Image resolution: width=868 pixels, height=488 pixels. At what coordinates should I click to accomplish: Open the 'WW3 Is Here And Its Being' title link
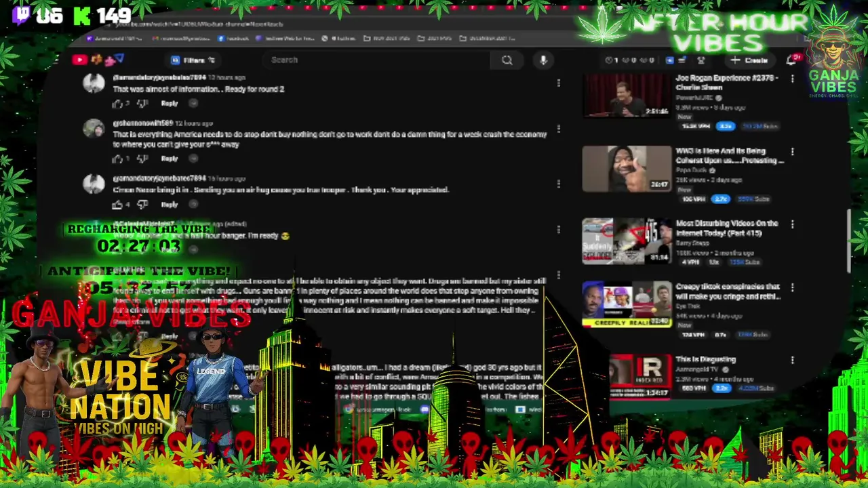pyautogui.click(x=729, y=156)
